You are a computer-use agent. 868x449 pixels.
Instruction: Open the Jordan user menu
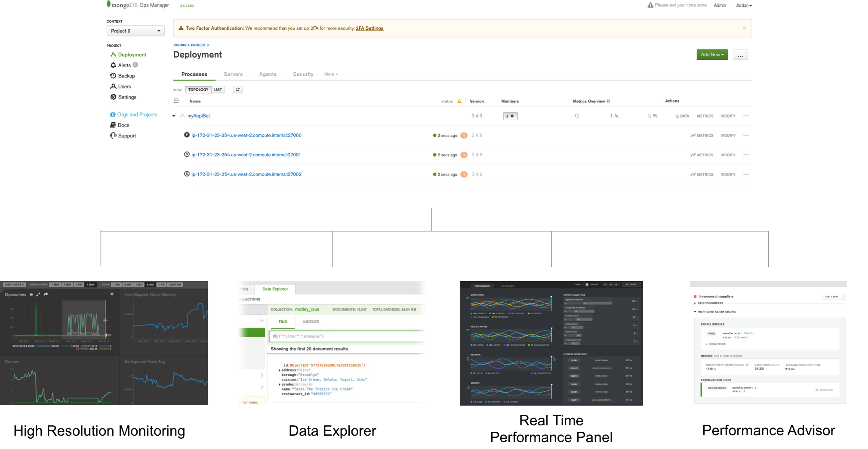click(x=744, y=6)
